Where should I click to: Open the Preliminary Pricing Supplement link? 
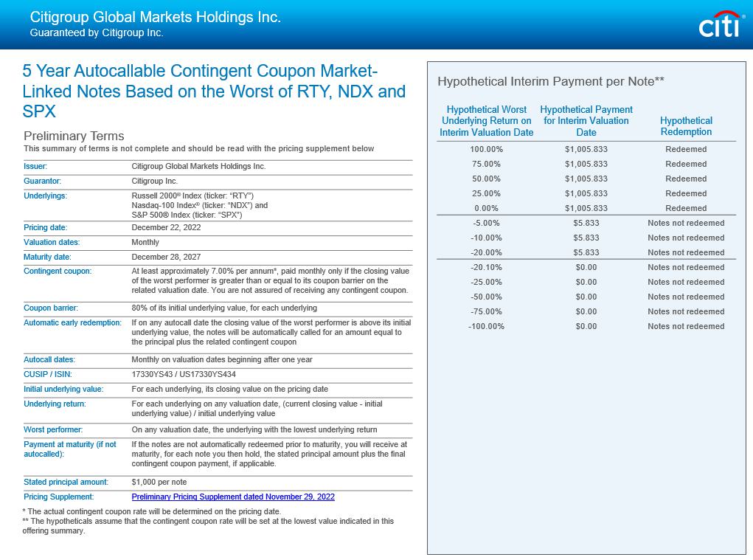pyautogui.click(x=233, y=497)
